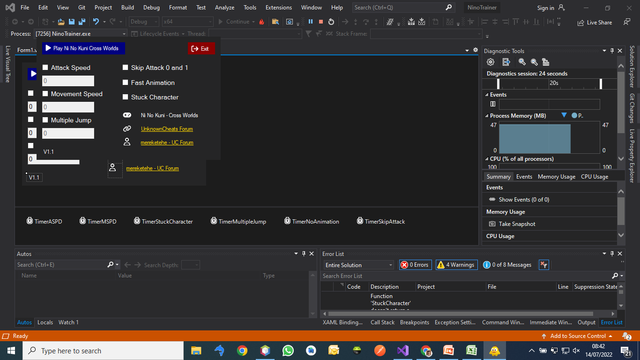Click the Break All pause icon

(x=311, y=22)
